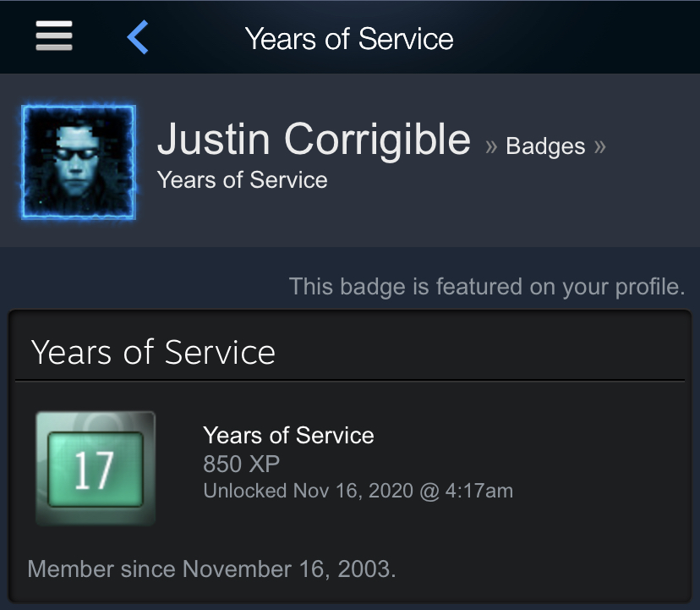700x610 pixels.
Task: Click the separator arrows before Badges
Action: pyautogui.click(x=491, y=147)
